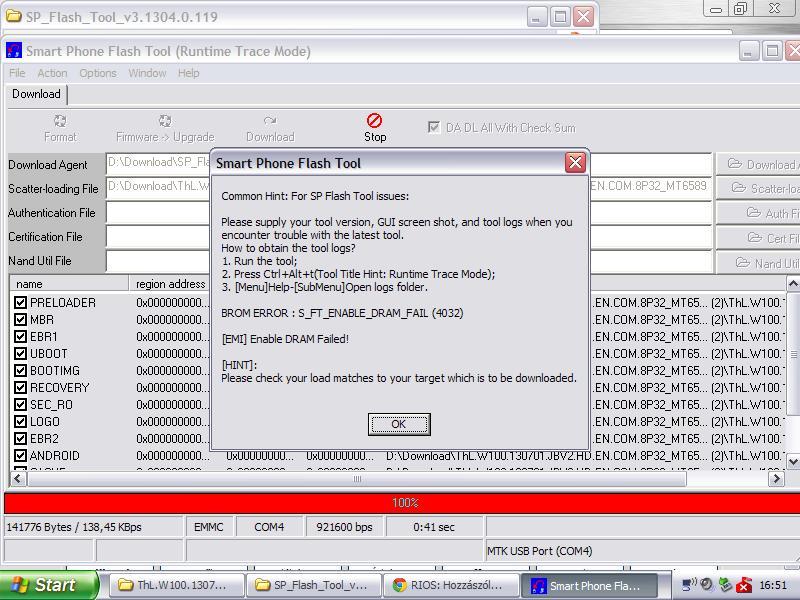Click the 921600 bps status cell

point(344,527)
